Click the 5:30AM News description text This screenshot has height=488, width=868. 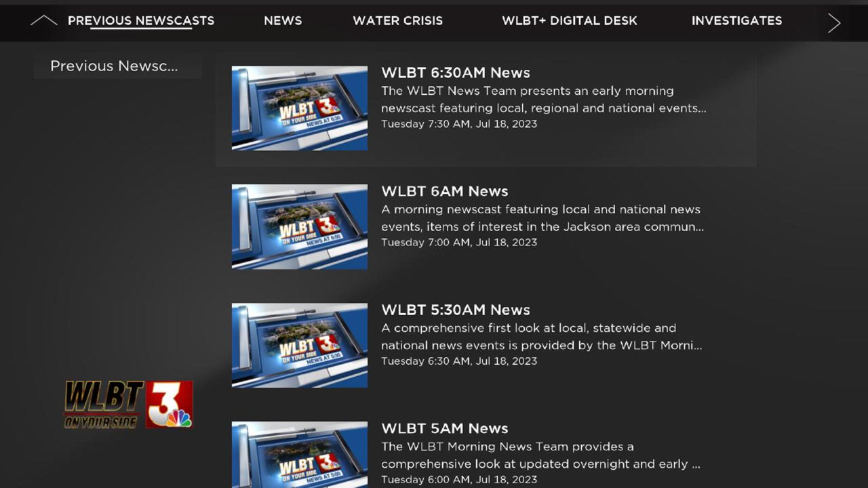click(542, 337)
